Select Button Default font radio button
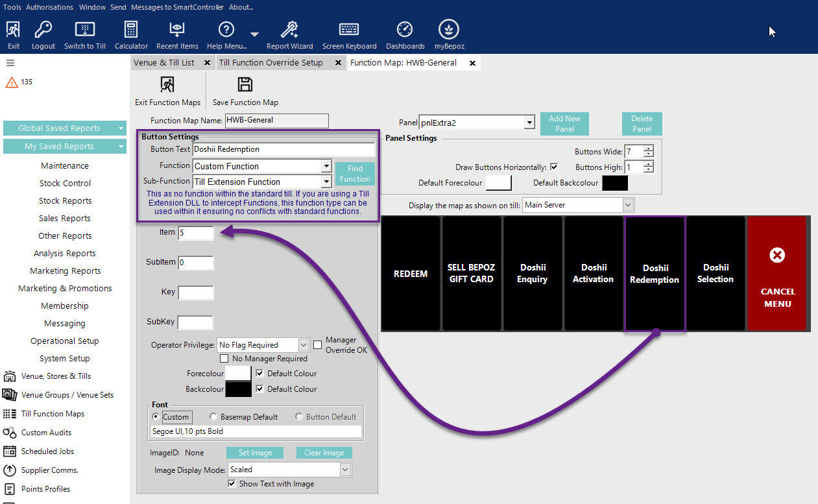818x504 pixels. click(299, 417)
